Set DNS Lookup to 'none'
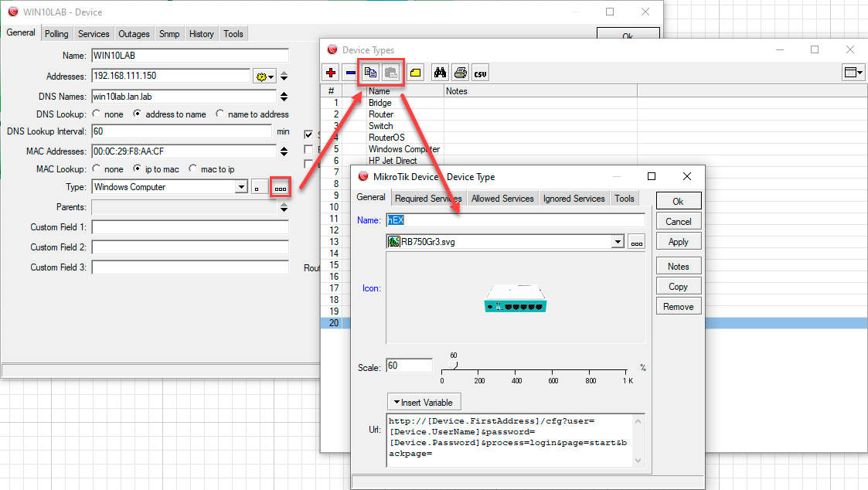Image resolution: width=868 pixels, height=490 pixels. pyautogui.click(x=97, y=114)
